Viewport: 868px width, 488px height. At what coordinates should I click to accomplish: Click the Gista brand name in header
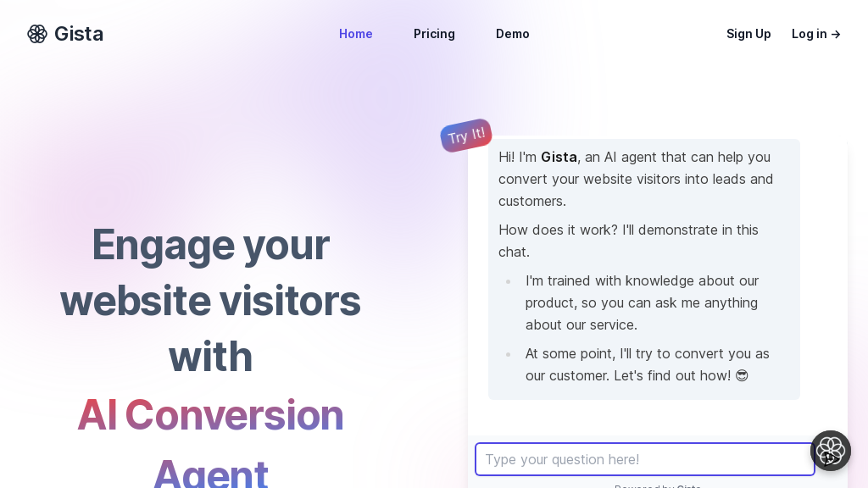pyautogui.click(x=79, y=34)
